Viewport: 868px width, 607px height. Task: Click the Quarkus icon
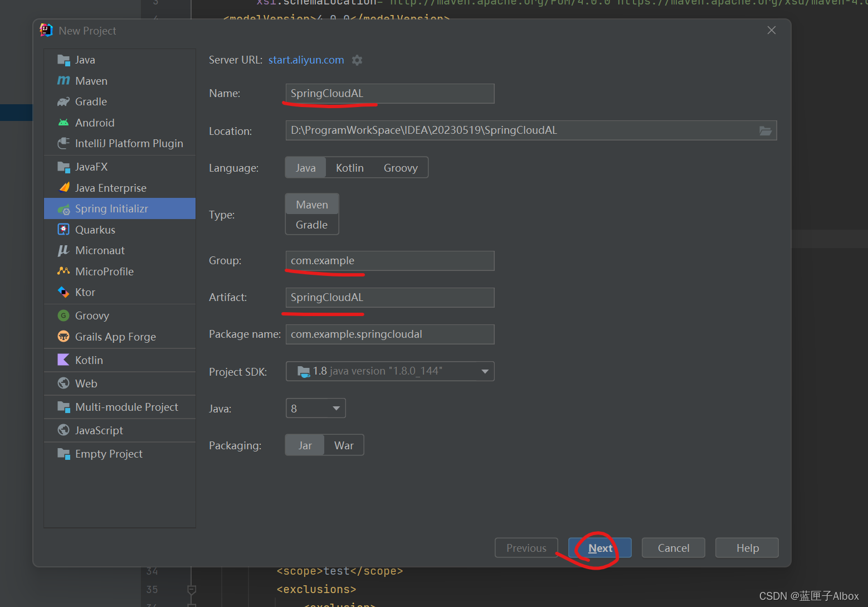click(64, 230)
